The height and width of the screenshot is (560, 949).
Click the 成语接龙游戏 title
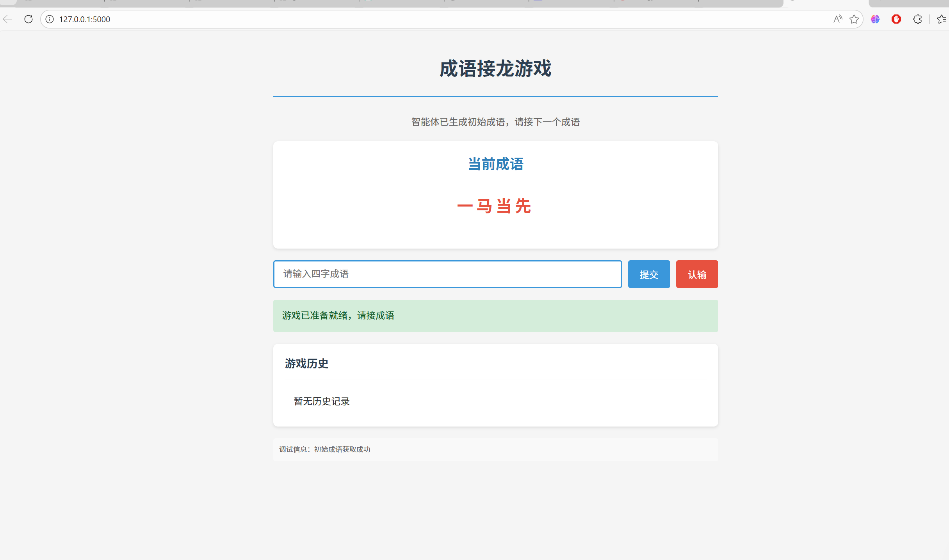point(495,69)
